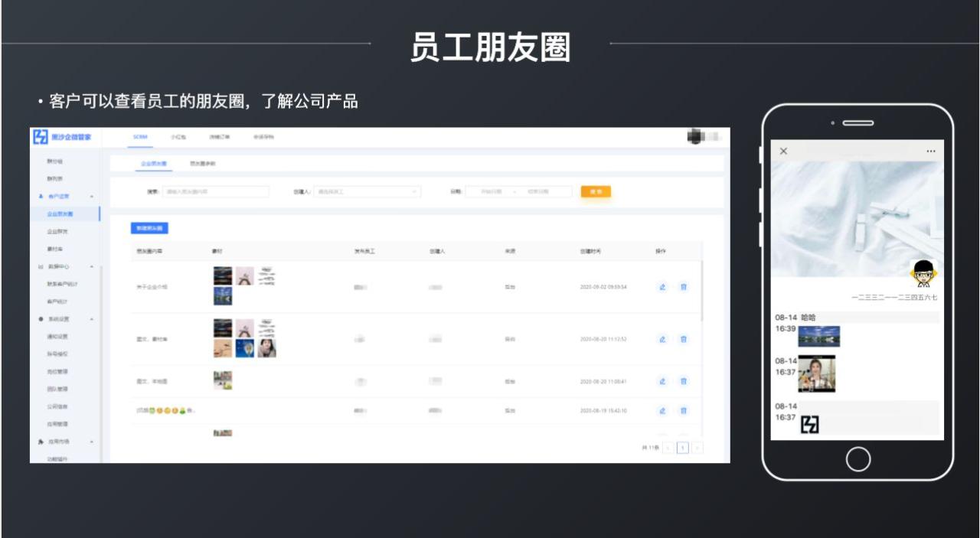Click the edit icon for the 2020-09-02 row

(x=662, y=287)
